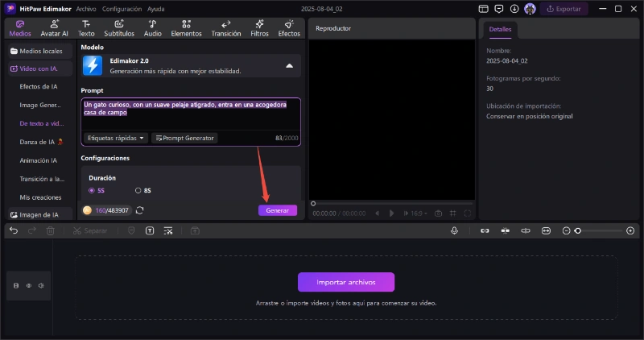Screen dimensions: 644x340
Task: Click the microphone voice-over icon
Action: [x=455, y=230]
